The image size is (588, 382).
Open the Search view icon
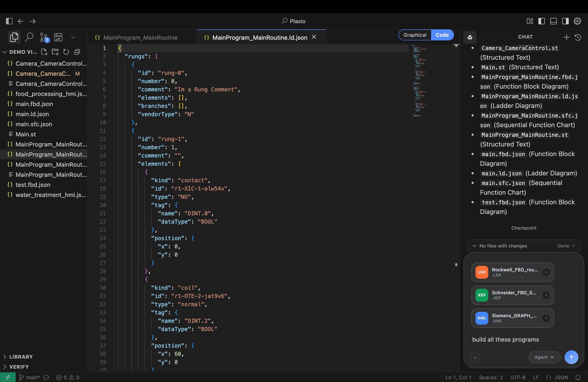tap(29, 37)
